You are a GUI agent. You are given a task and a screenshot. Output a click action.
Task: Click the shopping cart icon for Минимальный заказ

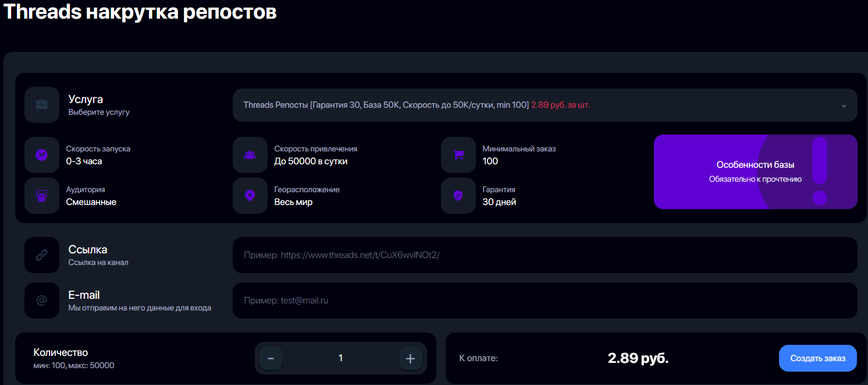pyautogui.click(x=458, y=155)
